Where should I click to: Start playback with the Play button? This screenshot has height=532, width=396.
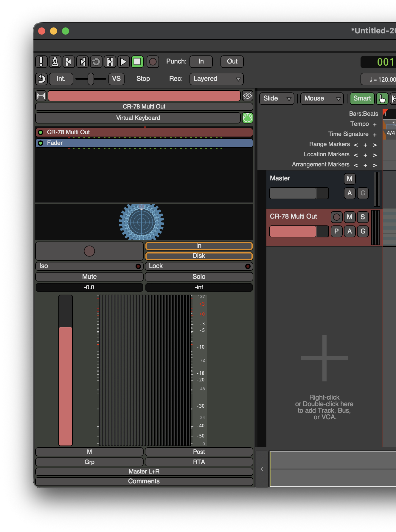point(123,62)
